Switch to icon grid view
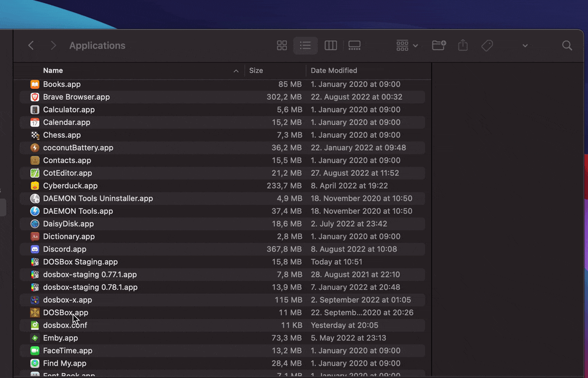The image size is (588, 378). click(282, 45)
